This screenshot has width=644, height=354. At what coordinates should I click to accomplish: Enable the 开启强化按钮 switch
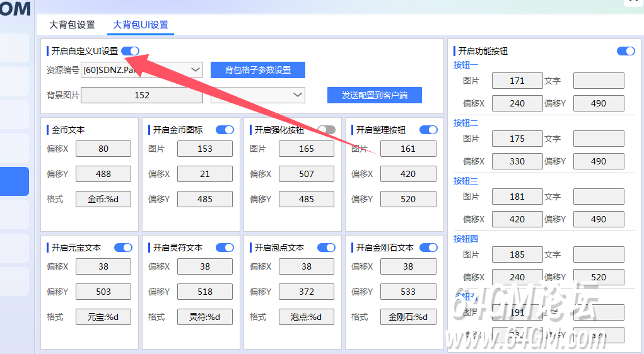326,130
